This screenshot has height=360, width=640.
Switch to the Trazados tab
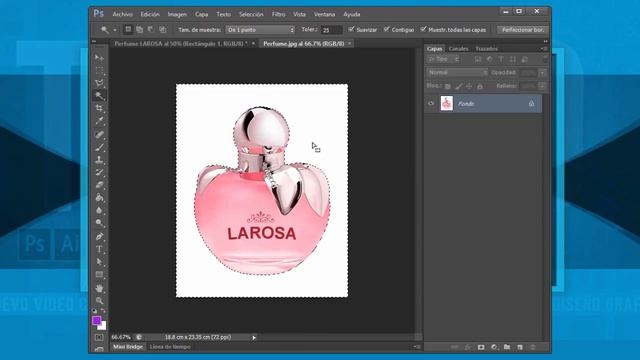(x=486, y=49)
